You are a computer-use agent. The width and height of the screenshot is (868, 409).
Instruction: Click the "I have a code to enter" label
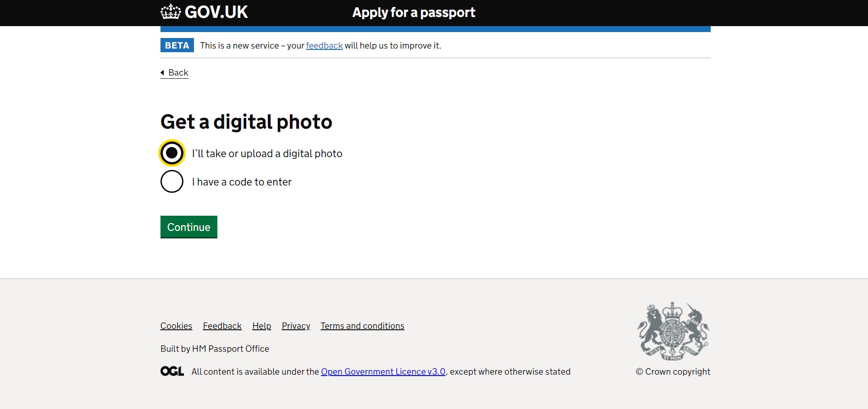tap(242, 182)
